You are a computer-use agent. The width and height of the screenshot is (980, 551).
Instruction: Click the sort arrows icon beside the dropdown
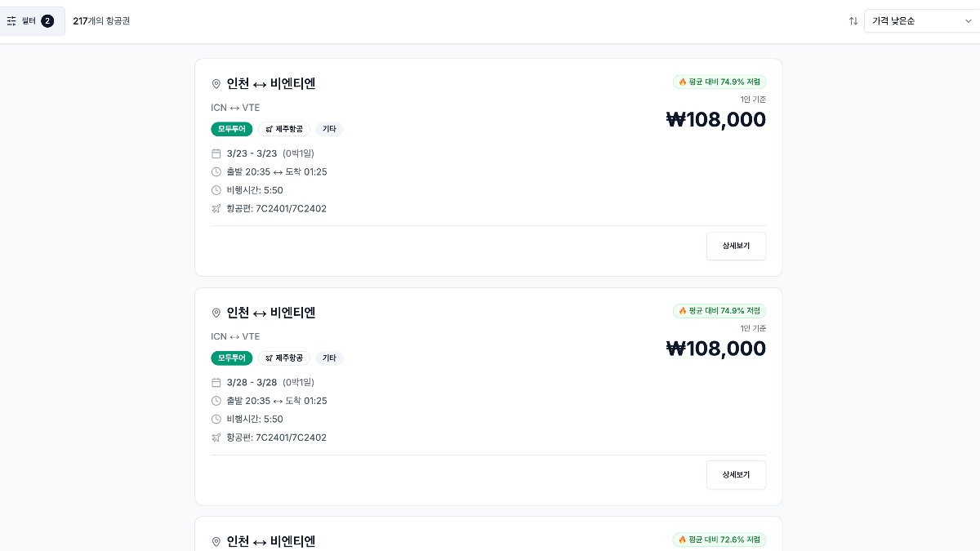[x=853, y=21]
